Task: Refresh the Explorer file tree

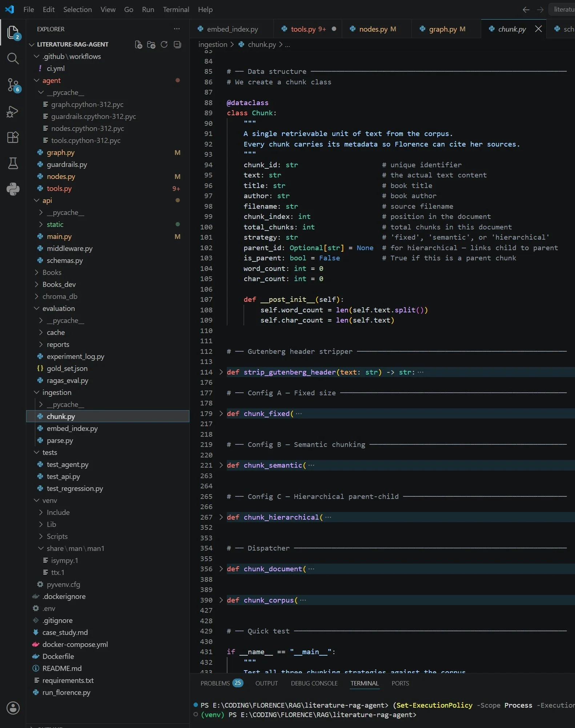Action: click(x=164, y=44)
